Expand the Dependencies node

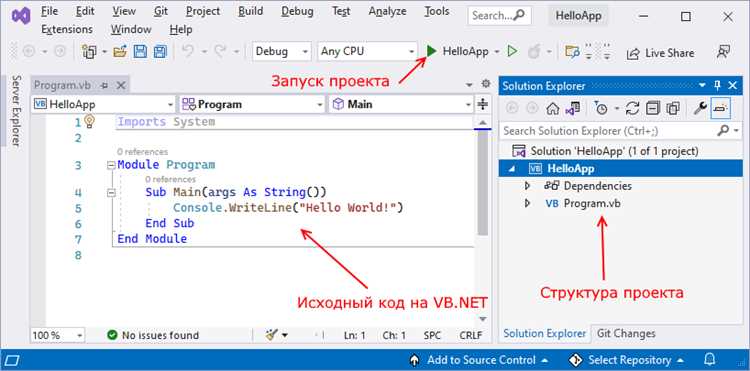click(528, 186)
